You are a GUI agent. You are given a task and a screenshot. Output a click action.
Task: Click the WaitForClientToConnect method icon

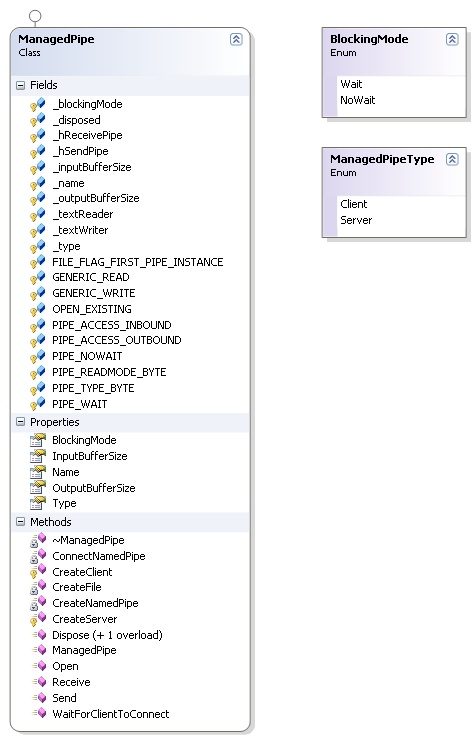[x=39, y=714]
